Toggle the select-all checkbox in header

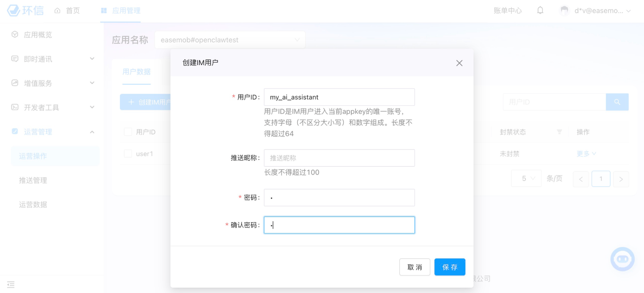[x=128, y=132]
